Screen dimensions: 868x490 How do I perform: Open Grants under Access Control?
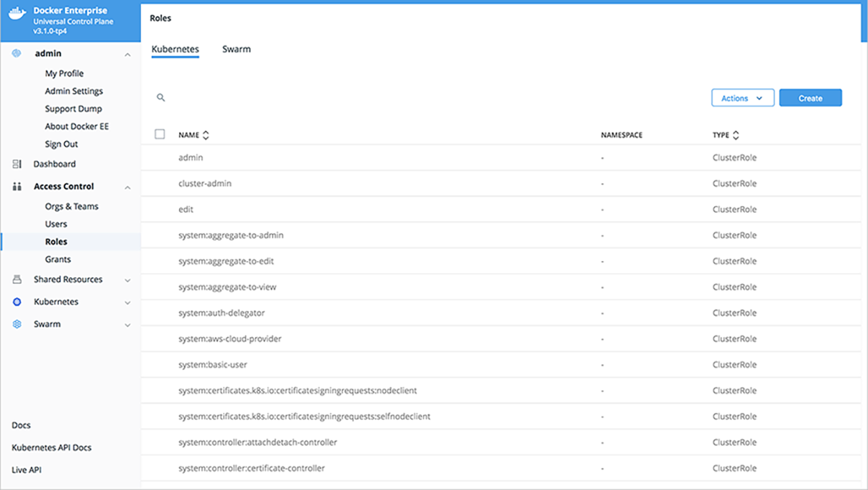58,259
